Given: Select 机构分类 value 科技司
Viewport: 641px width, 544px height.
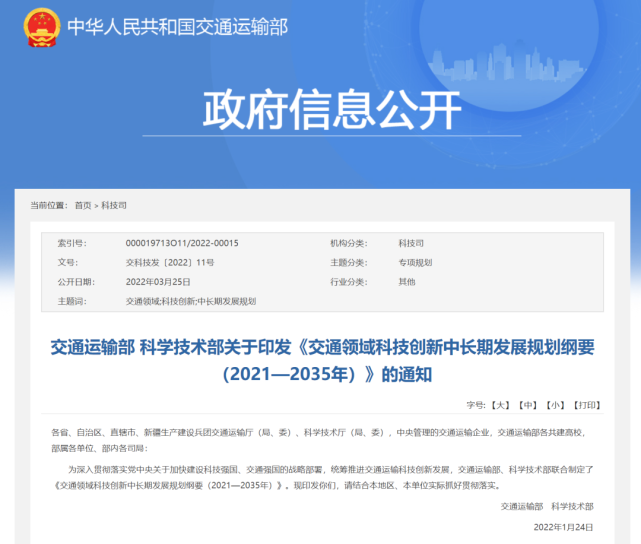Looking at the screenshot, I should (411, 243).
